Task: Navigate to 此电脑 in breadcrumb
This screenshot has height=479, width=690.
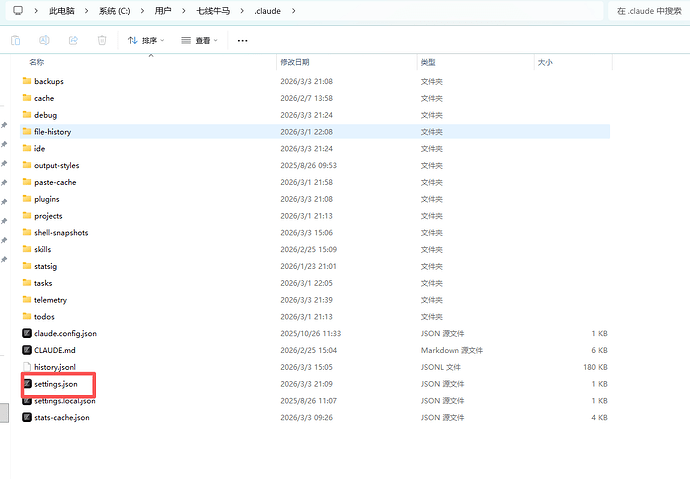Action: pyautogui.click(x=62, y=11)
